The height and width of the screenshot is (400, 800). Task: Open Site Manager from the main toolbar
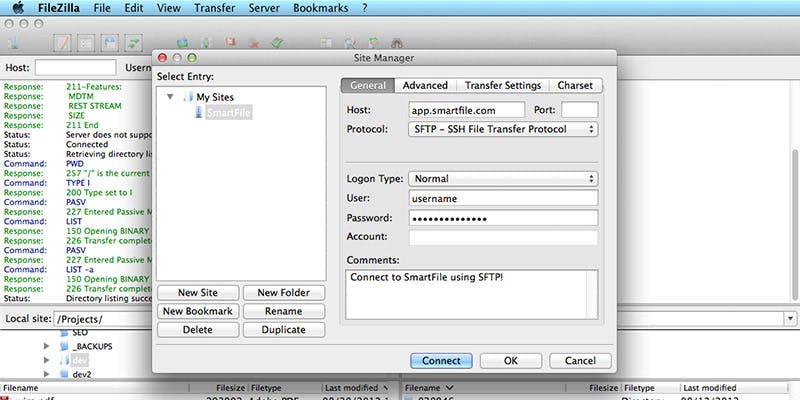tap(13, 43)
